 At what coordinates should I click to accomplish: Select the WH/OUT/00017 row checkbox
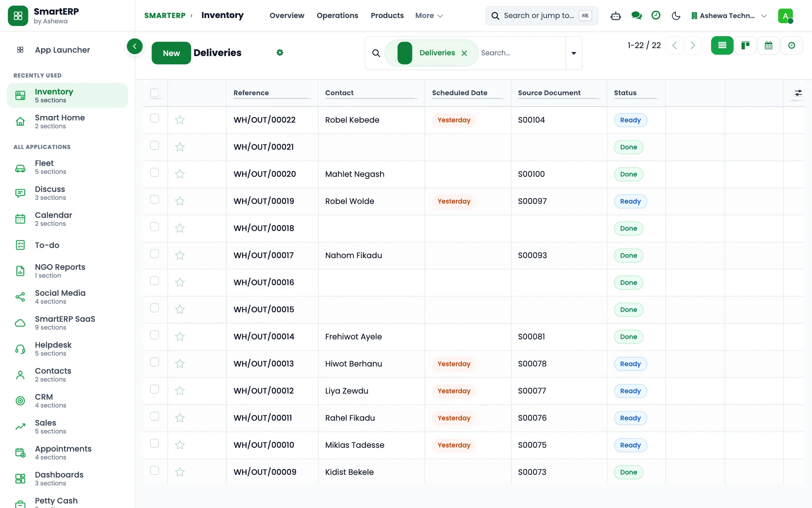tap(155, 254)
